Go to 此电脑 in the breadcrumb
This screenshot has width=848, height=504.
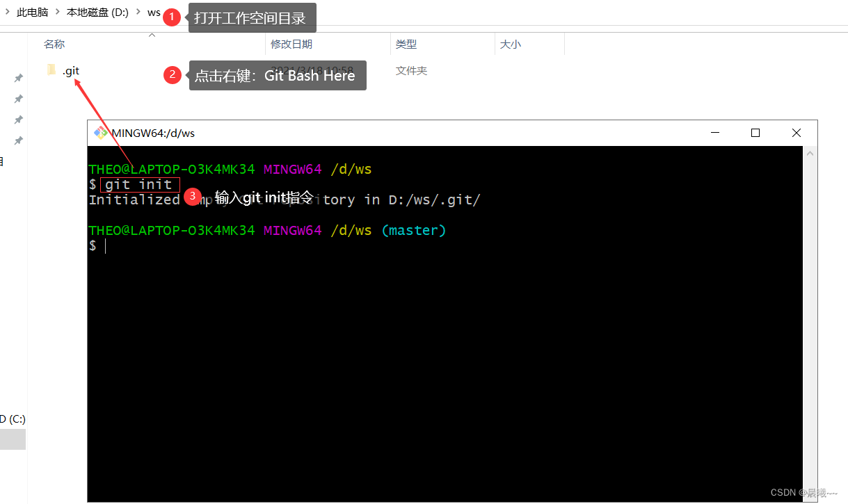coord(32,13)
